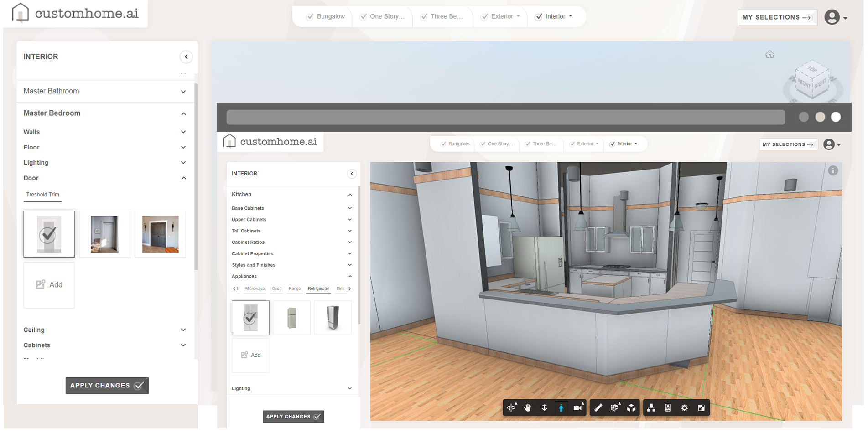This screenshot has width=868, height=433.
Task: Open the Properties panel icon
Action: click(x=668, y=407)
